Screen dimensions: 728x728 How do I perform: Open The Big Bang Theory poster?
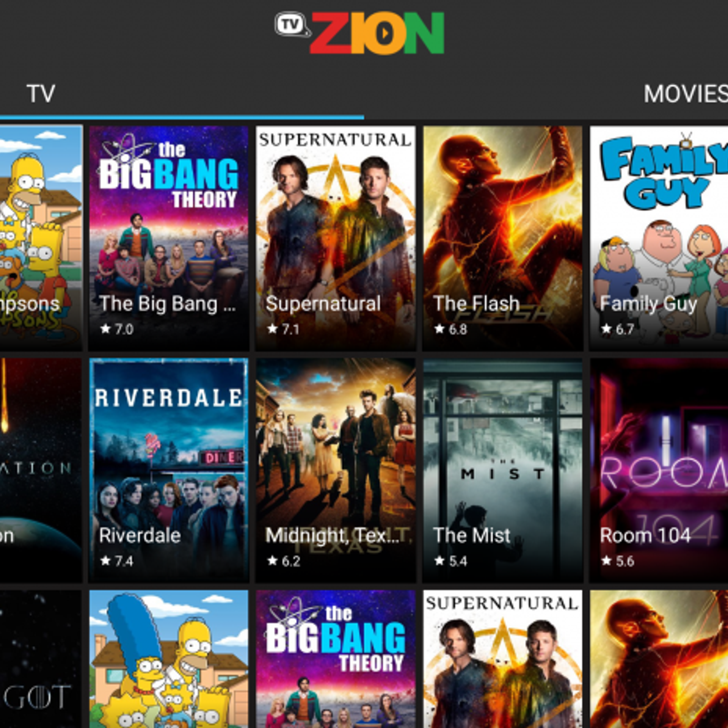coord(169,238)
